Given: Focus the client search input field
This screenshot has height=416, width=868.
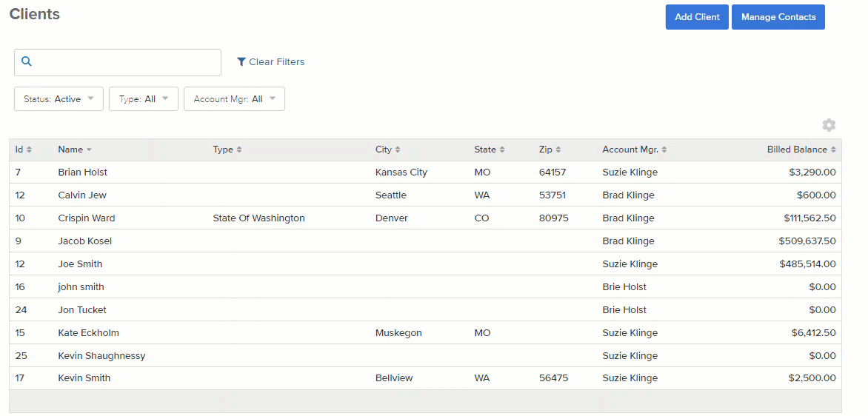Looking at the screenshot, I should pyautogui.click(x=117, y=62).
